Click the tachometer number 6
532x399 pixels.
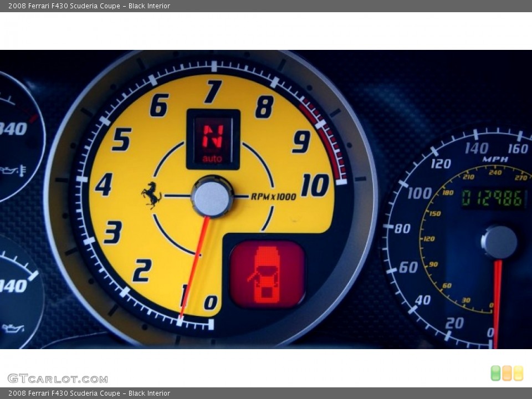159,105
